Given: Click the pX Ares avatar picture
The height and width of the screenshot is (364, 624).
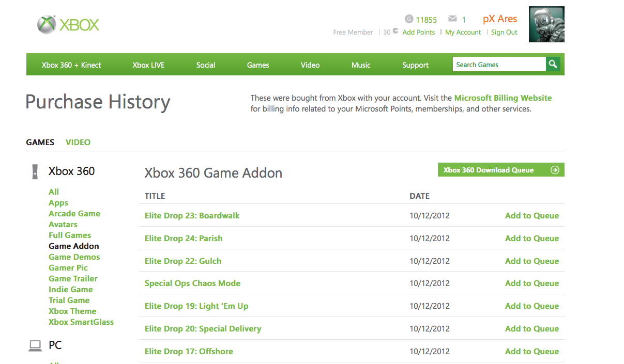Looking at the screenshot, I should point(546,24).
